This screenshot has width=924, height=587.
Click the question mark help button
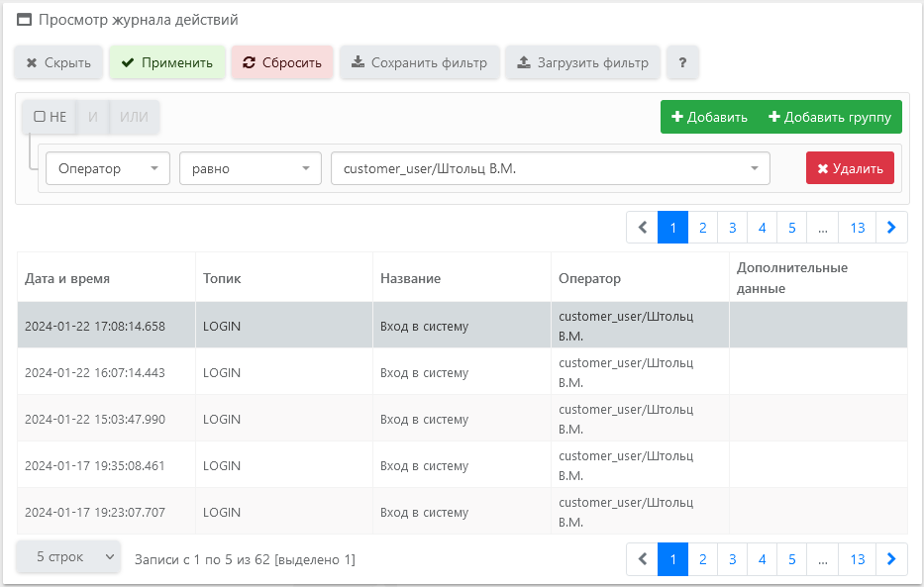(x=682, y=62)
